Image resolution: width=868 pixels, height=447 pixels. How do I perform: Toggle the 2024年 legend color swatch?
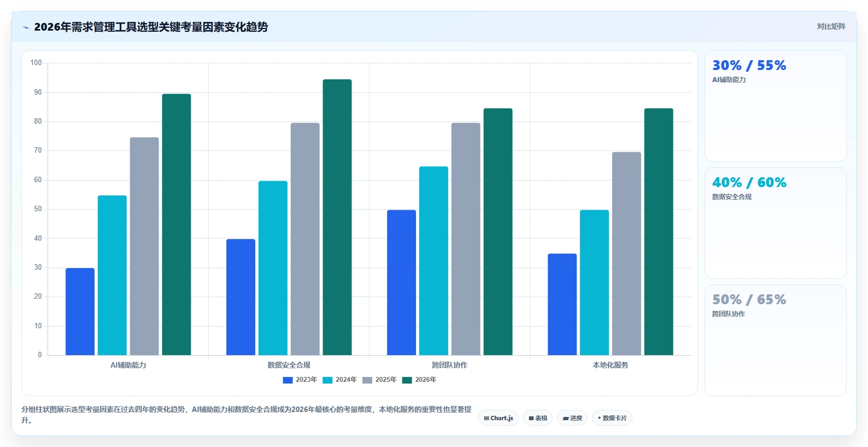327,380
